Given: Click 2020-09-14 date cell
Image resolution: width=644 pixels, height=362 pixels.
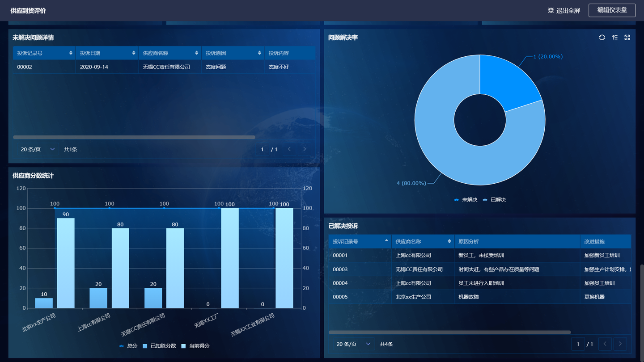Looking at the screenshot, I should point(94,67).
